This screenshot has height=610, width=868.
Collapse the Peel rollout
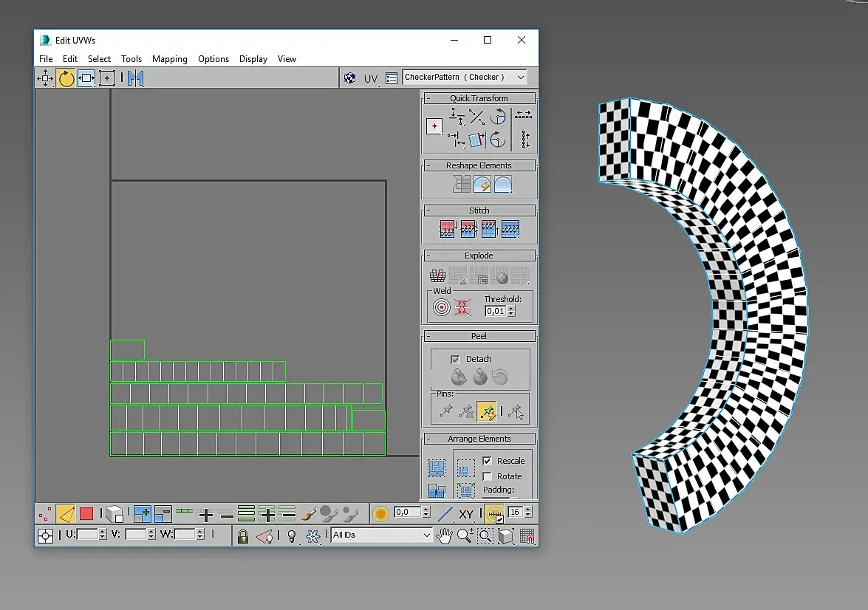(x=428, y=336)
